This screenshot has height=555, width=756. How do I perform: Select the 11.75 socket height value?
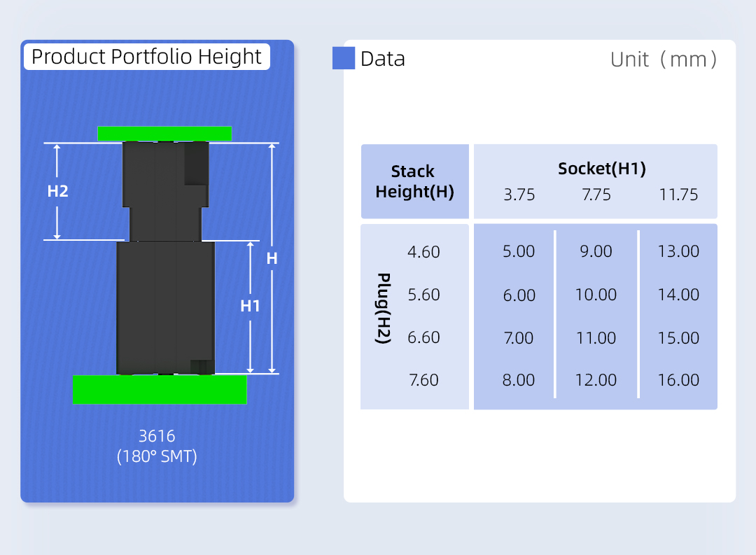[678, 195]
